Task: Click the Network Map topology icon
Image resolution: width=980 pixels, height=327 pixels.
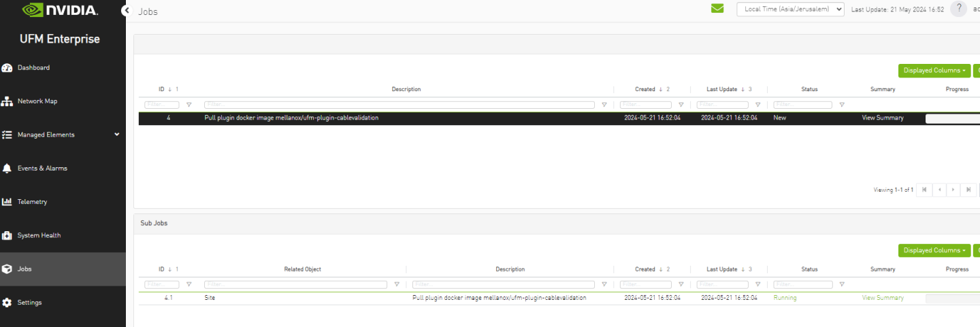Action: 7,101
